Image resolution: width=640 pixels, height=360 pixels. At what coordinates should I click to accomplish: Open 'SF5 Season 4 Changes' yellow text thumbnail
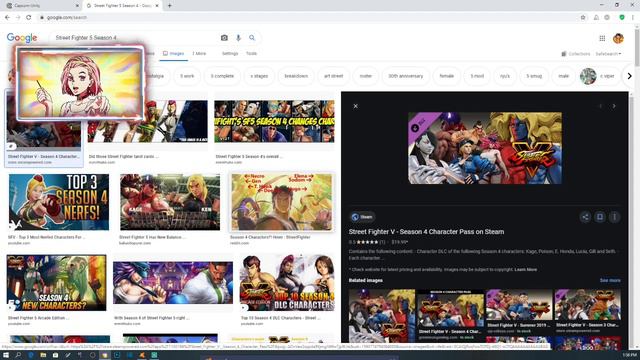point(274,121)
